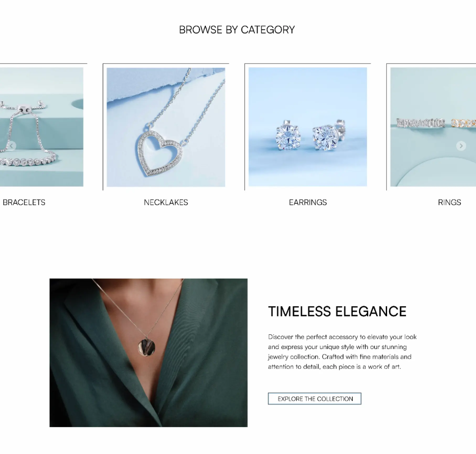Open the Rings category image

point(433,127)
